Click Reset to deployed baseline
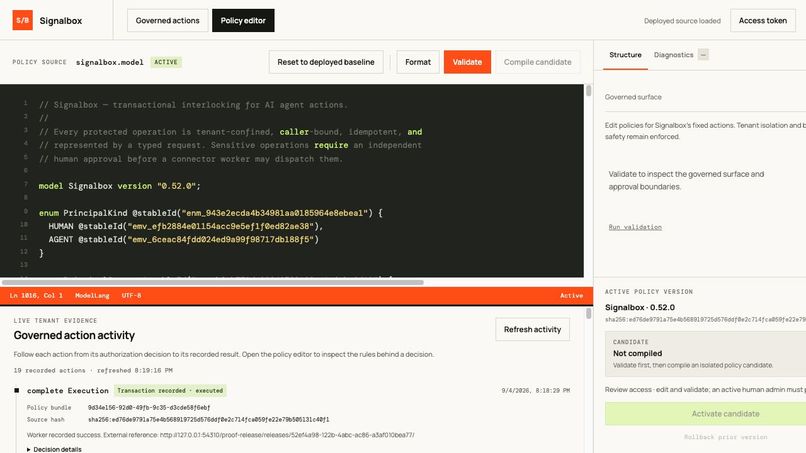This screenshot has width=806, height=453. point(326,62)
